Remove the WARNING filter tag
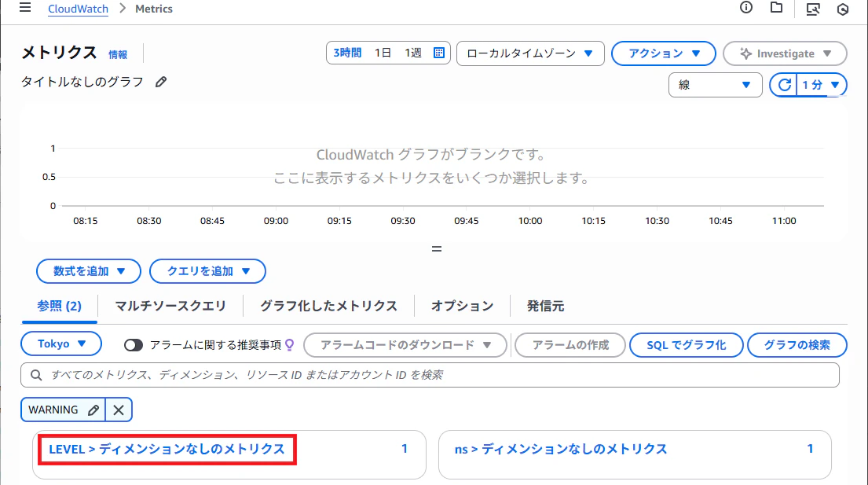This screenshot has height=485, width=868. click(x=119, y=410)
